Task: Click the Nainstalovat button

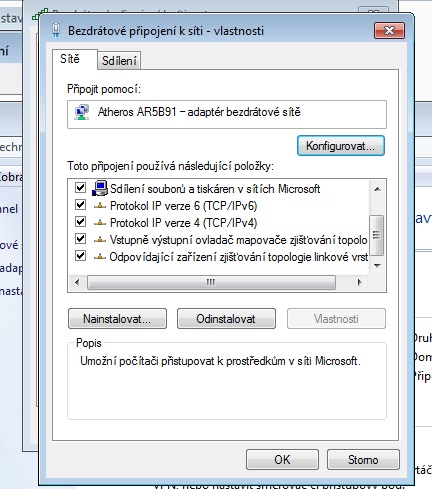Action: [117, 319]
